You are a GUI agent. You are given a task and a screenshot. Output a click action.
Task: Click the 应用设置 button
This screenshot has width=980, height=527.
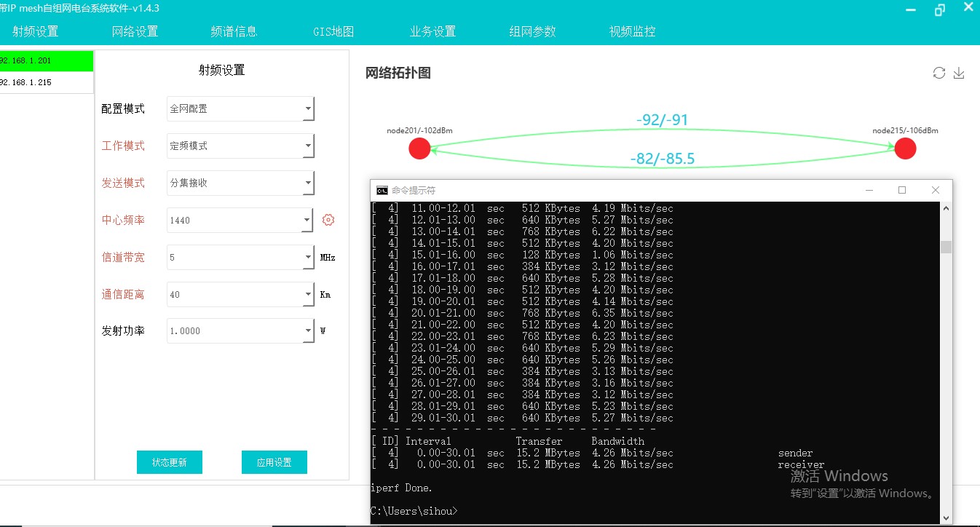[x=274, y=462]
